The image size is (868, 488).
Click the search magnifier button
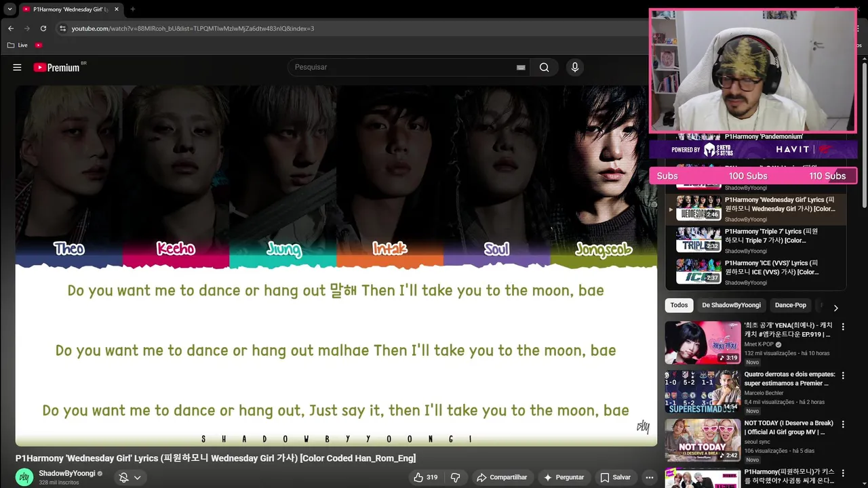tap(545, 67)
